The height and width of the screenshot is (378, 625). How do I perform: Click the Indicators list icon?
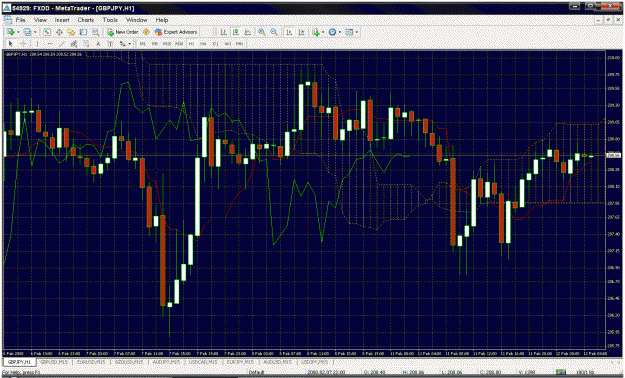tap(316, 32)
